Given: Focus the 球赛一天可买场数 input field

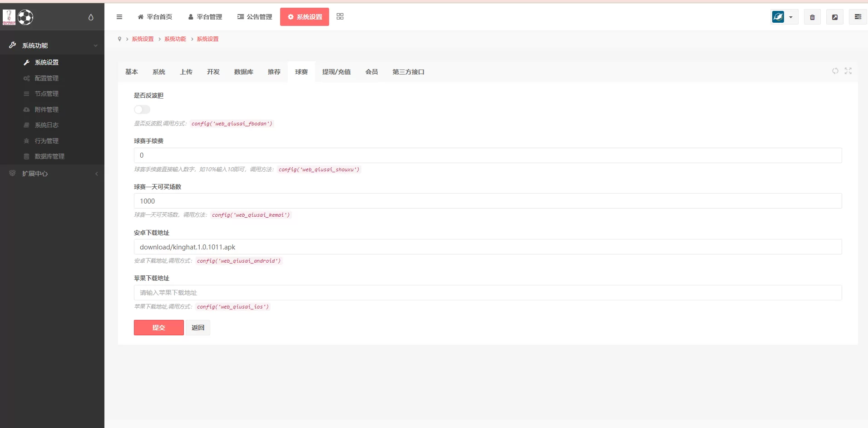Looking at the screenshot, I should click(x=488, y=201).
